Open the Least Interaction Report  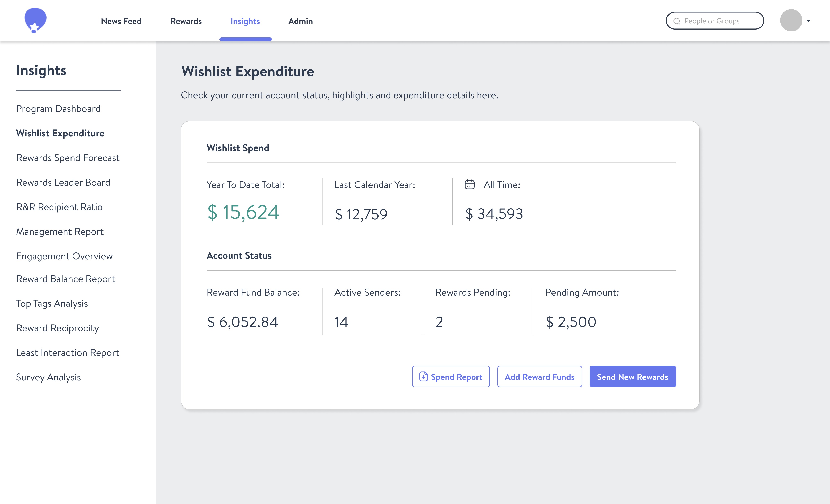pyautogui.click(x=68, y=353)
